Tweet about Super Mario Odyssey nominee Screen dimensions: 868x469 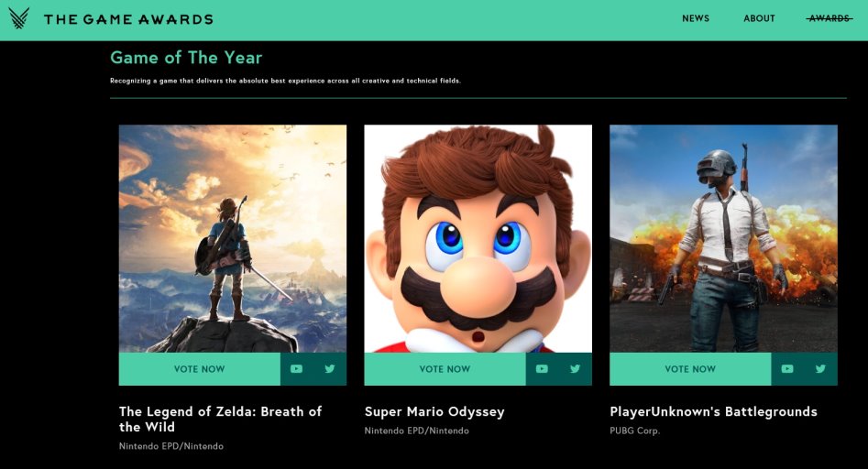(576, 369)
